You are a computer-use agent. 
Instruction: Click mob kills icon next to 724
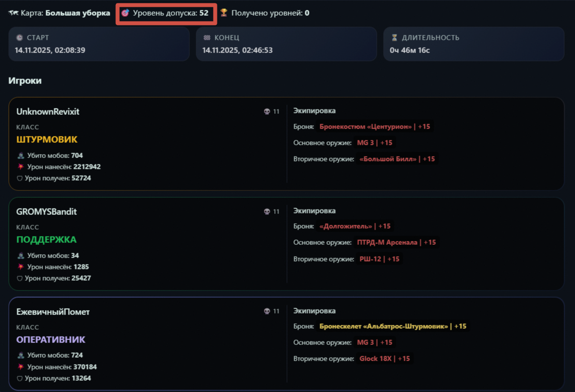(21, 355)
